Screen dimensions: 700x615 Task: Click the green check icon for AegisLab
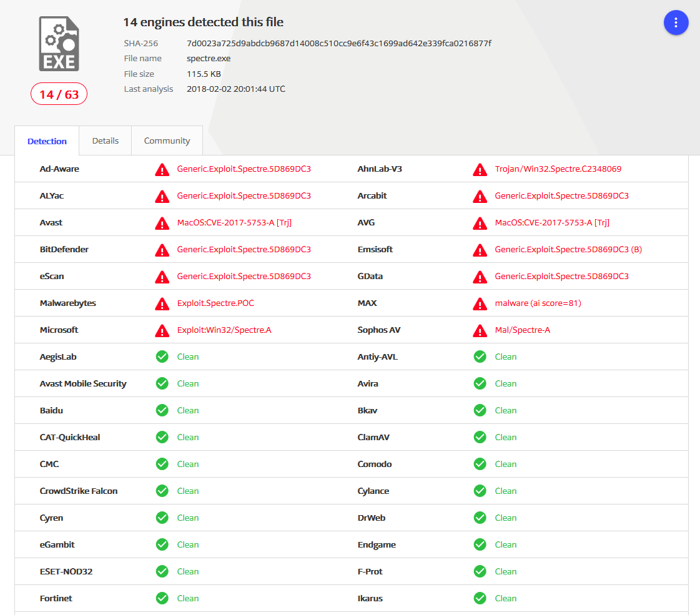[x=162, y=357]
